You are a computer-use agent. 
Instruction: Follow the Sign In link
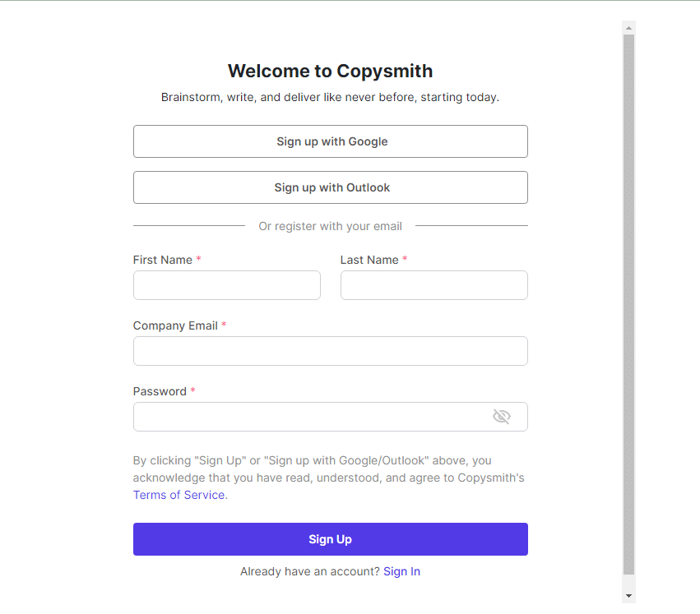[401, 571]
